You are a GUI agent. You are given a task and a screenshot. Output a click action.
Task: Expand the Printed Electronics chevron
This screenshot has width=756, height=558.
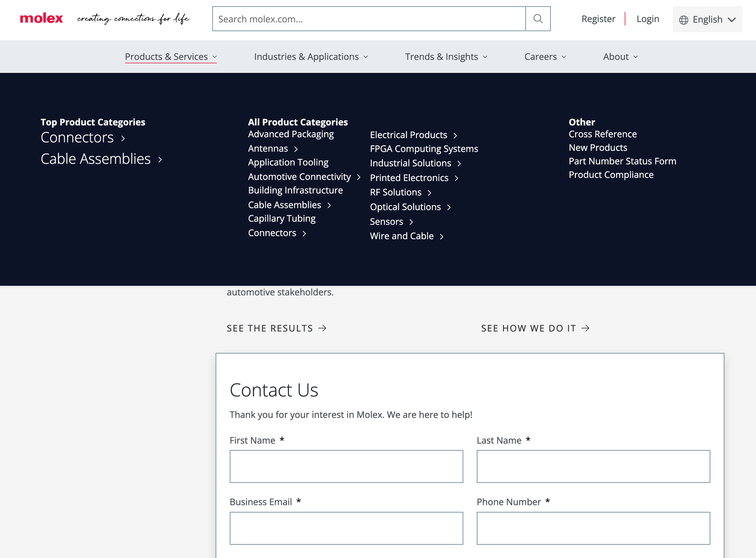coord(457,178)
